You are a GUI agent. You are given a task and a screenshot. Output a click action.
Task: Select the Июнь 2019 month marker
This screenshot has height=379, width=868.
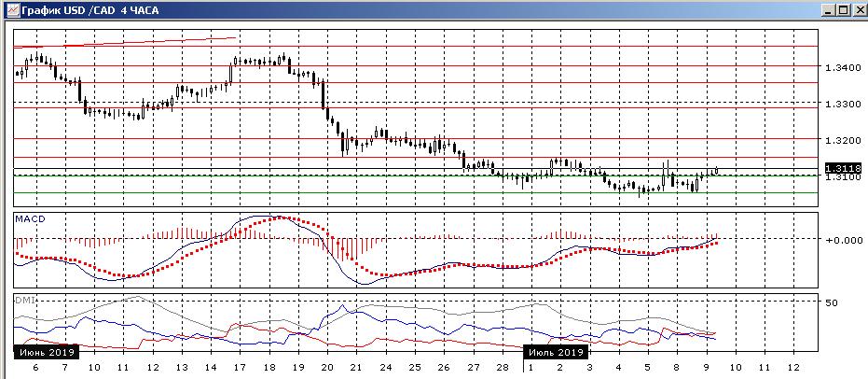[47, 352]
